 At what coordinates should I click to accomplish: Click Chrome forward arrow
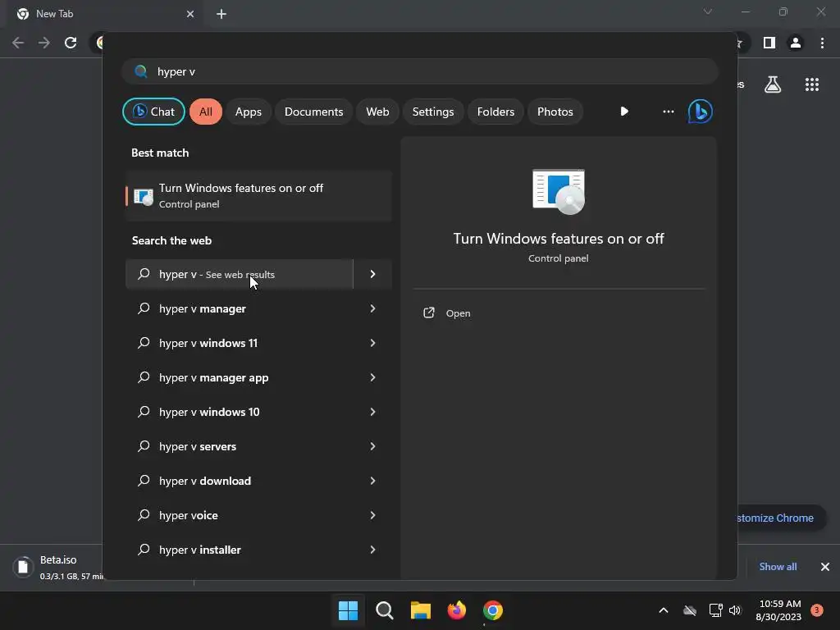click(x=44, y=43)
